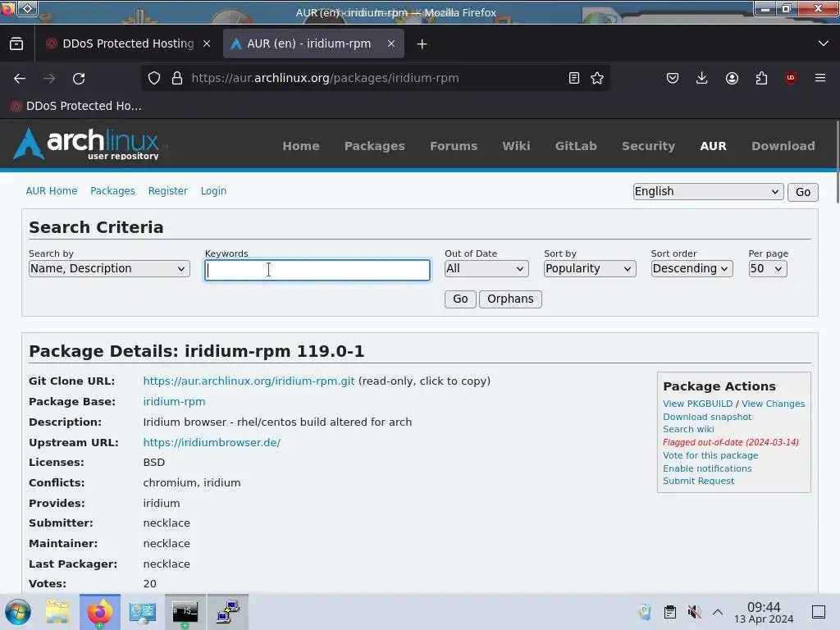Screen dimensions: 840x630
Task: Click AUR in the top navigation
Action: tap(713, 146)
